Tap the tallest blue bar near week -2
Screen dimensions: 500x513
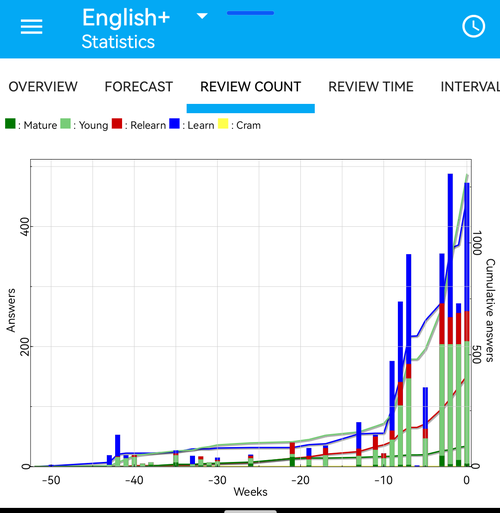(450, 245)
